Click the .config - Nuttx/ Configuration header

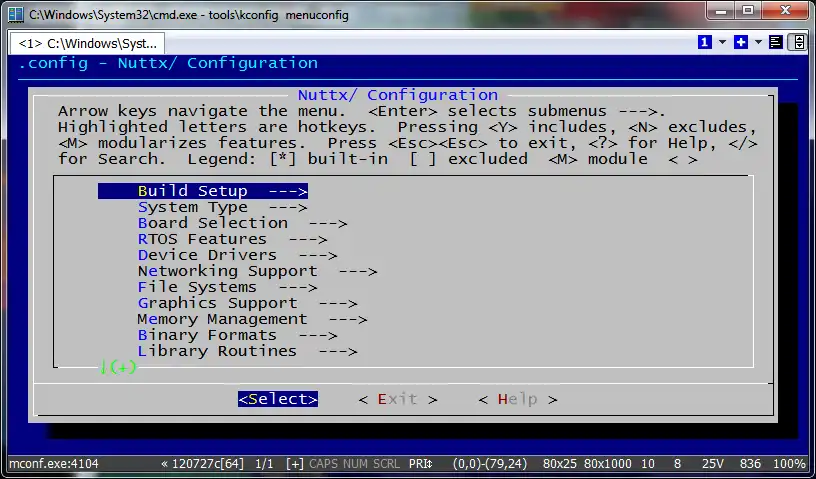point(168,64)
